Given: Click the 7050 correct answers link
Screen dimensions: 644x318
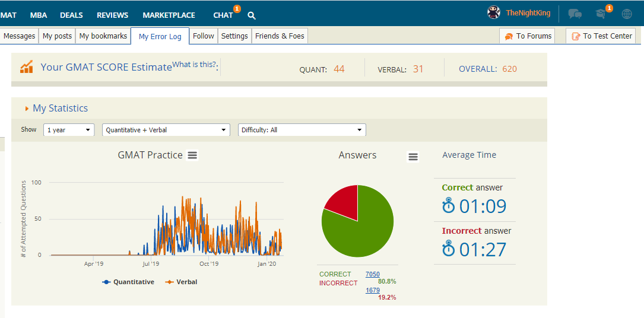Looking at the screenshot, I should pyautogui.click(x=373, y=274).
